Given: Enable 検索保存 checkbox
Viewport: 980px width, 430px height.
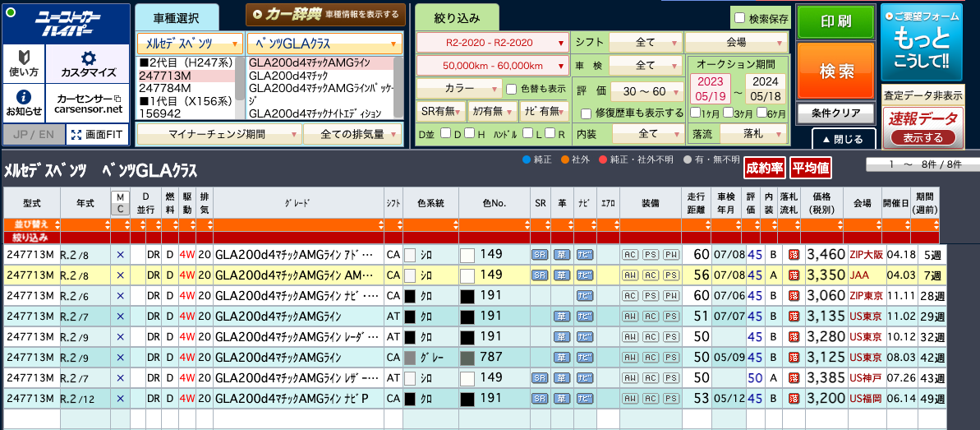Looking at the screenshot, I should pyautogui.click(x=740, y=18).
